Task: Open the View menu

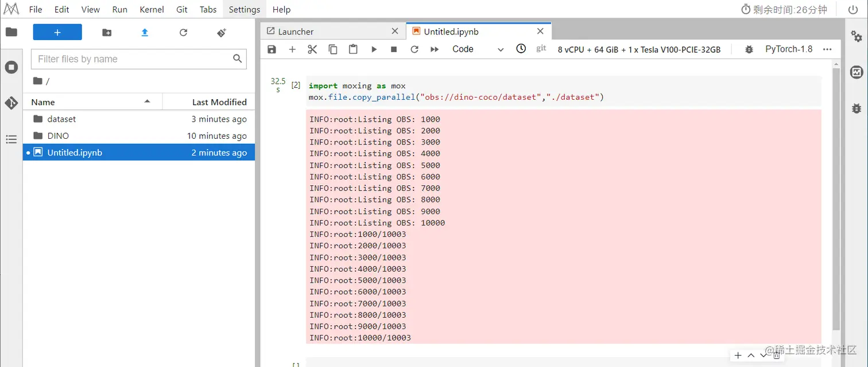Action: coord(91,9)
